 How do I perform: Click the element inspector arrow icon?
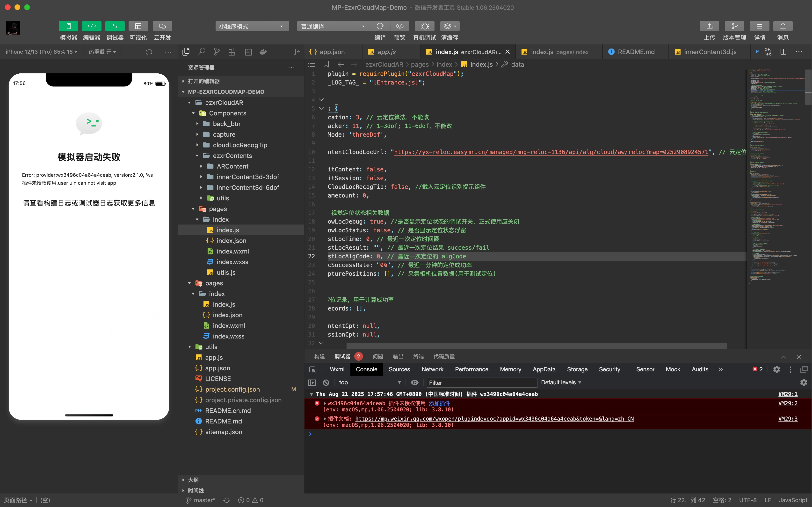point(312,370)
